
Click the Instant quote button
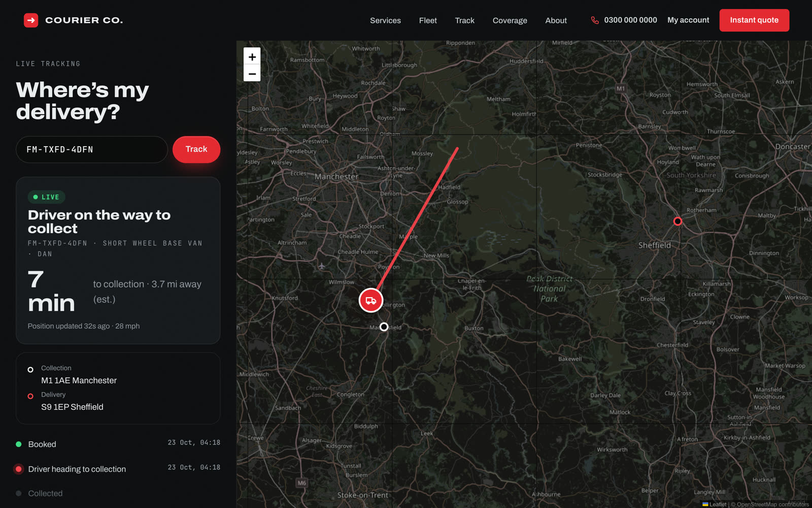point(754,20)
